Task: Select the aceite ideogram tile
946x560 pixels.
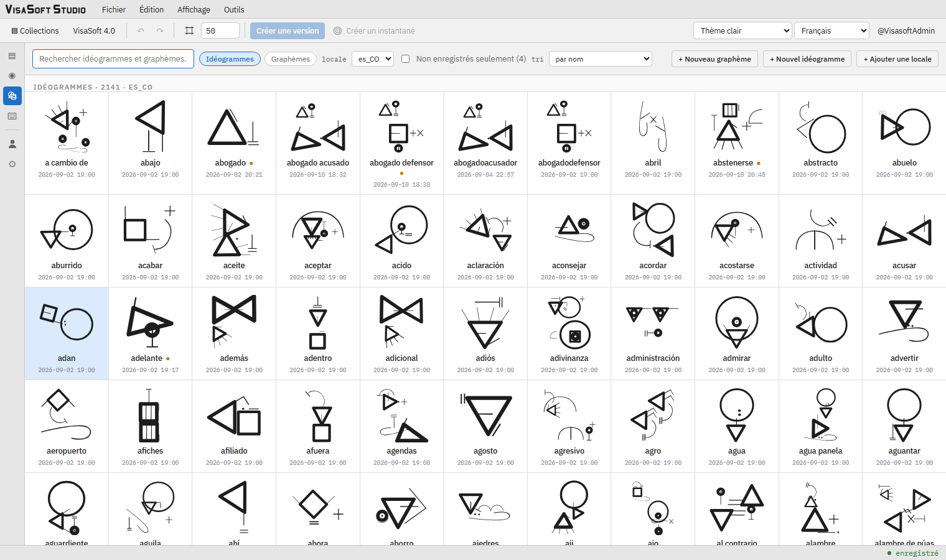Action: [x=234, y=241]
